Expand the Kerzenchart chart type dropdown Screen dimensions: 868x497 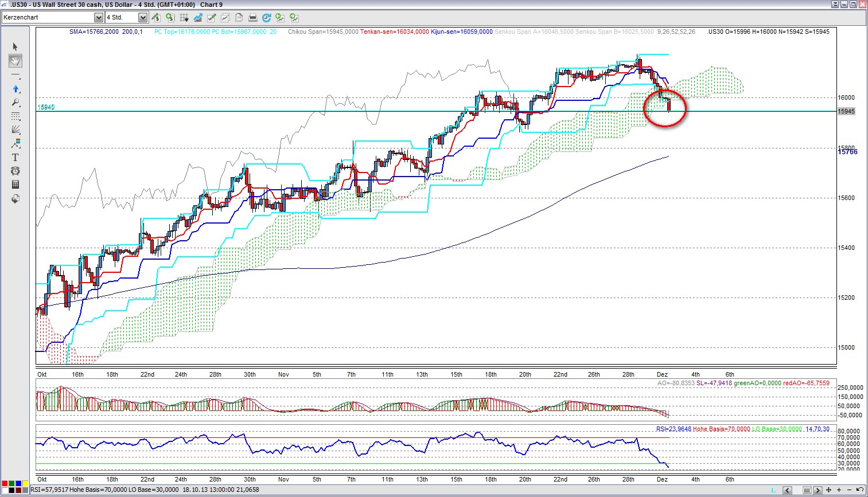point(98,18)
